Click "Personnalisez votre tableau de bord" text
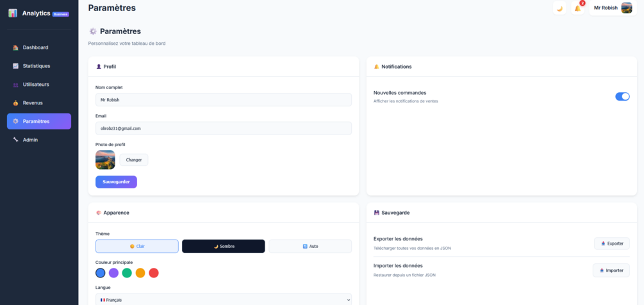 (x=127, y=43)
